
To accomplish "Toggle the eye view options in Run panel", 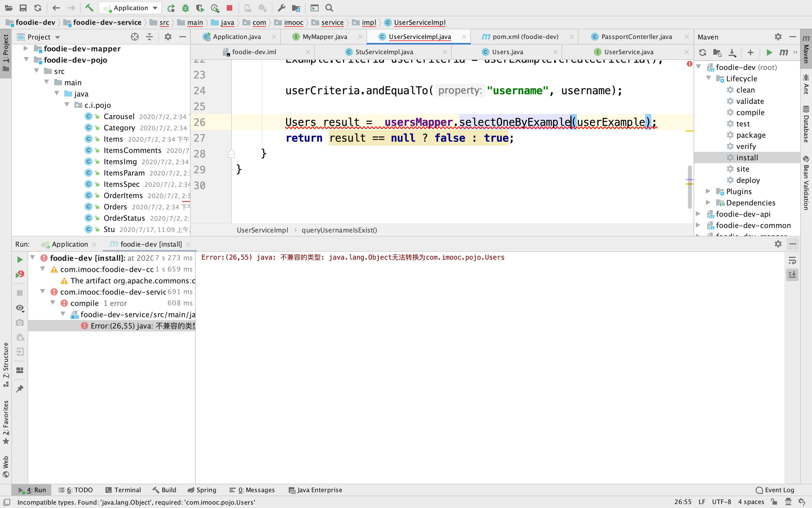I will (20, 308).
